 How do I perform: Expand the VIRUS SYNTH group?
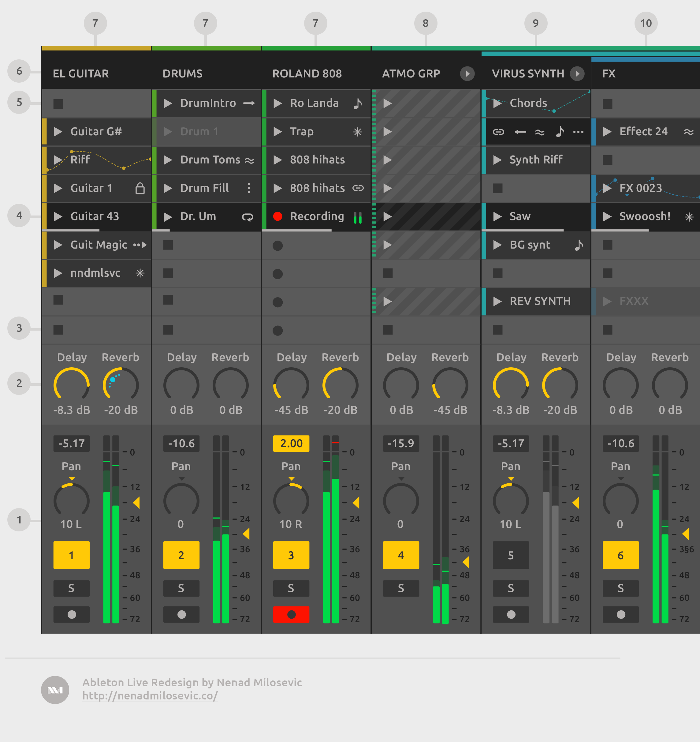578,73
